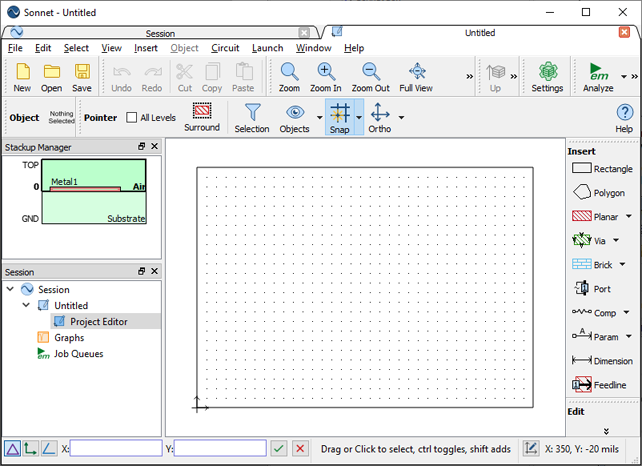Create a new project with New icon
Viewport: 642px width, 466px height.
22,77
